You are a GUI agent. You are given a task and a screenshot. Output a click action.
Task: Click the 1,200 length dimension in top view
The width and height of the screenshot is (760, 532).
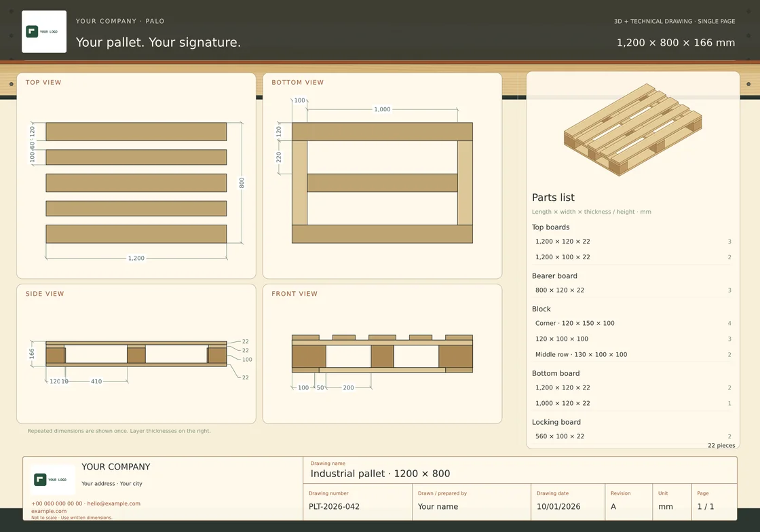tap(136, 259)
